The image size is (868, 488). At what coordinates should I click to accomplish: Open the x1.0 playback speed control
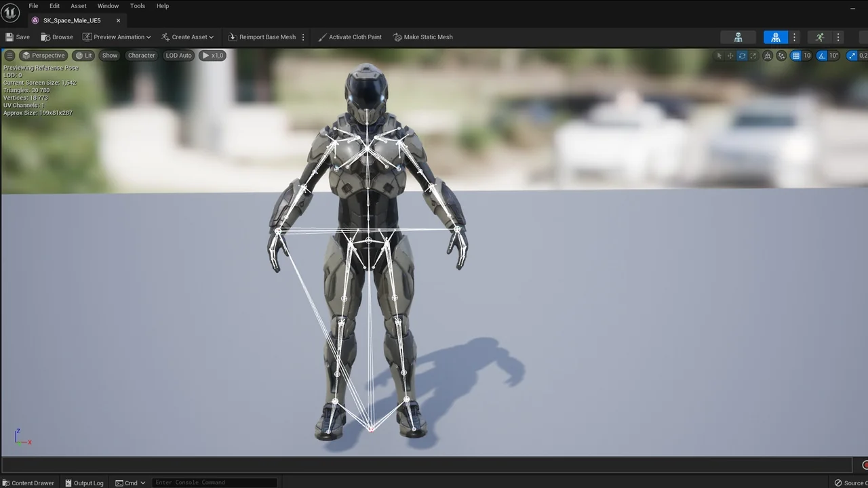[212, 55]
